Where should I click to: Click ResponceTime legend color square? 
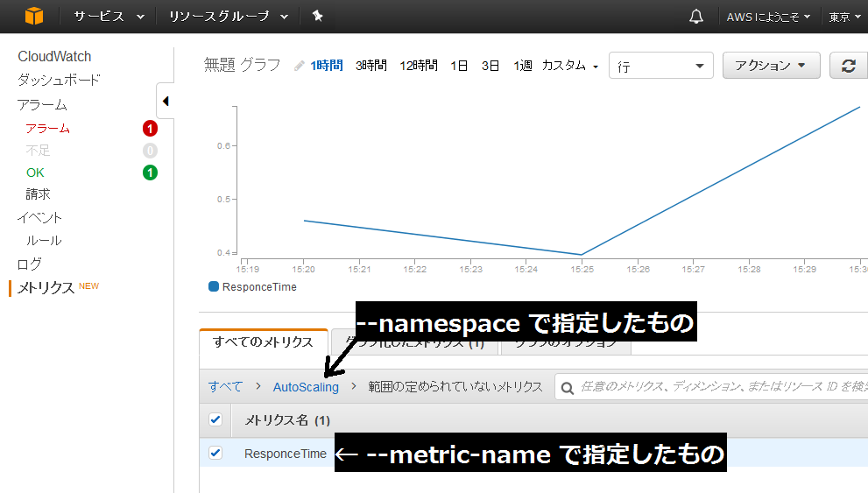213,286
